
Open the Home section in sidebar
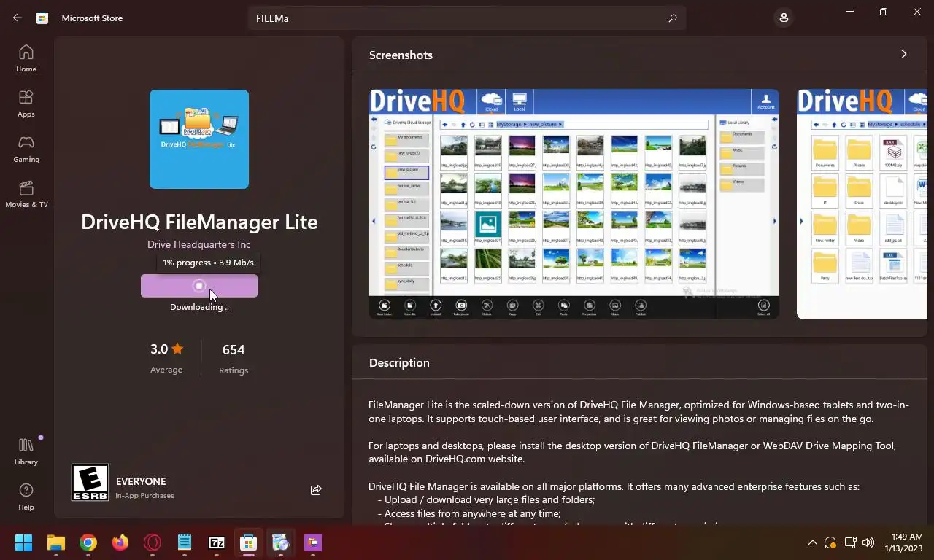click(x=26, y=58)
